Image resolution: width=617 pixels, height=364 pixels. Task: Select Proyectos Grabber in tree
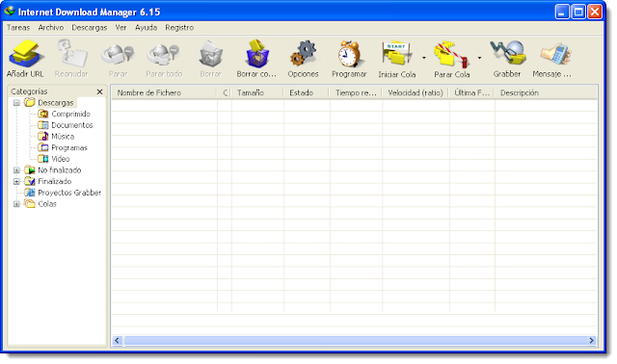click(63, 193)
